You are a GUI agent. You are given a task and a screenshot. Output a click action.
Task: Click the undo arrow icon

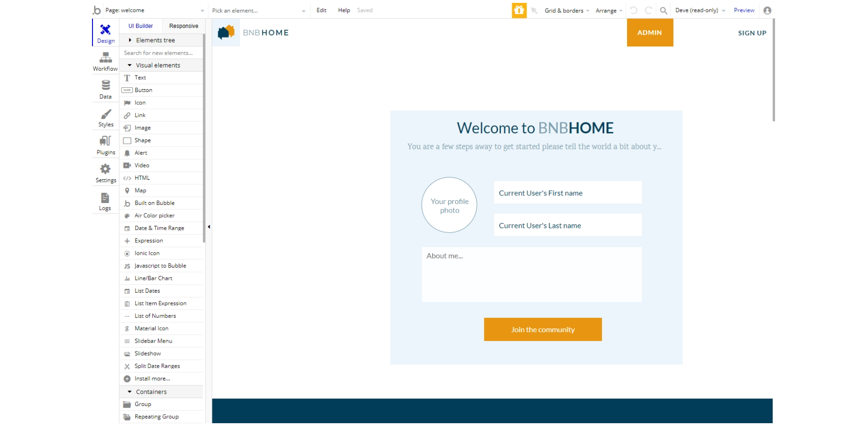[x=633, y=10]
